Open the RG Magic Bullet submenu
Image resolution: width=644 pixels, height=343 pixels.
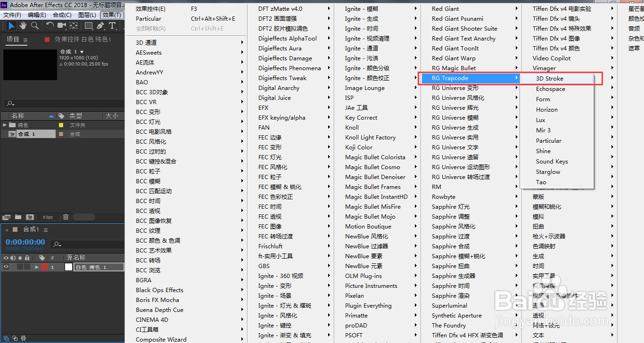(471, 68)
